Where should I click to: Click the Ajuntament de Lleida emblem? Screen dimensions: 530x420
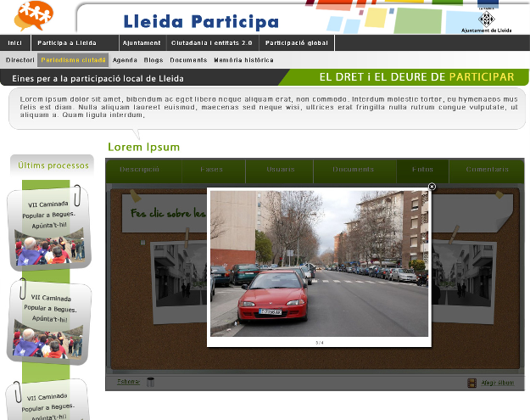487,21
